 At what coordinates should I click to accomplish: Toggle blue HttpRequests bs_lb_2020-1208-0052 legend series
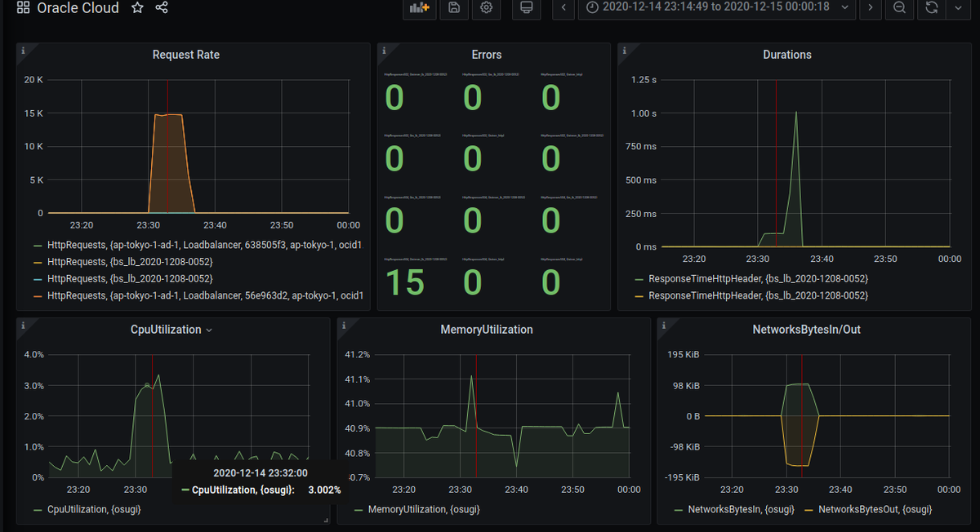(x=128, y=278)
